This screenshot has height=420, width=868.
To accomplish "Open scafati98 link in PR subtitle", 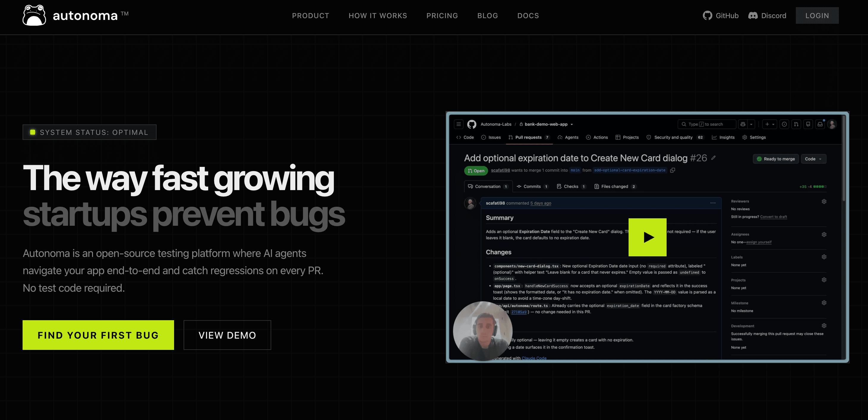I will [x=500, y=170].
